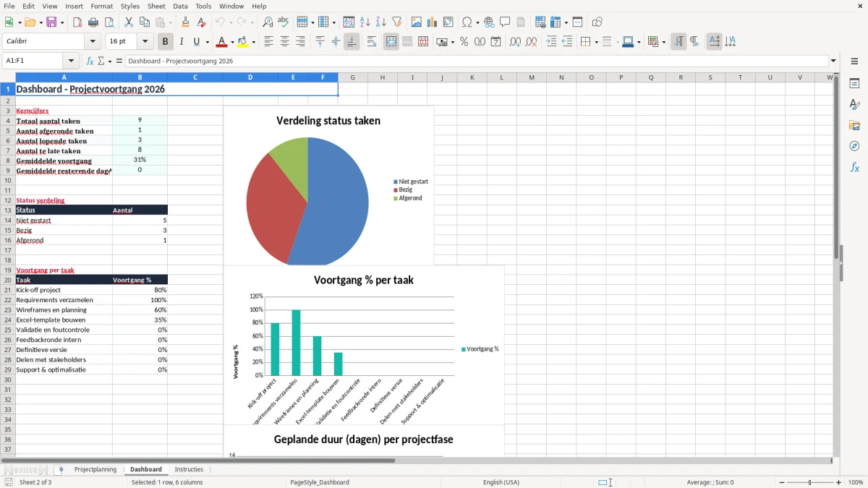Add a decimal place
The image size is (868, 488).
[515, 42]
